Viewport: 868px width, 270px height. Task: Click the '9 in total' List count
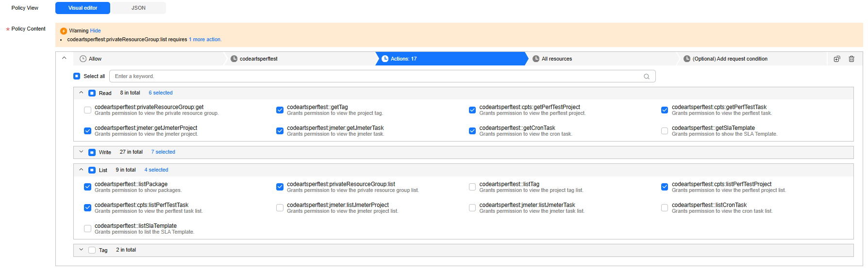click(x=126, y=170)
